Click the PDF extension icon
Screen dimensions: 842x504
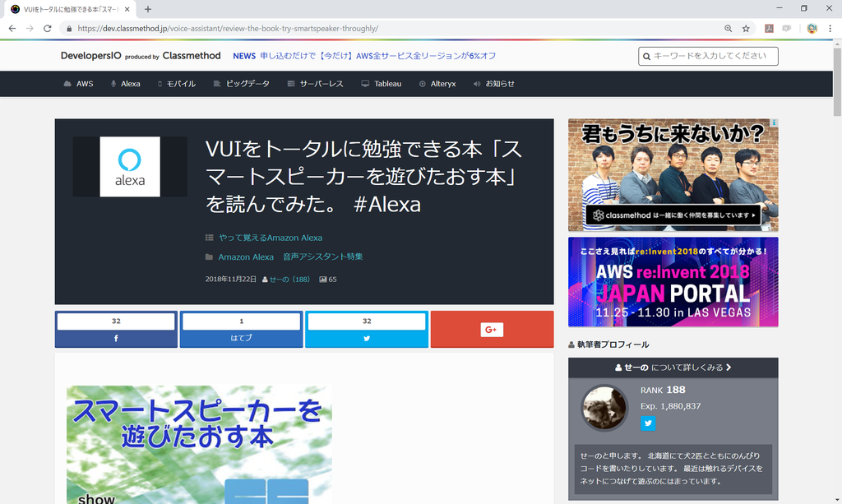(x=769, y=29)
